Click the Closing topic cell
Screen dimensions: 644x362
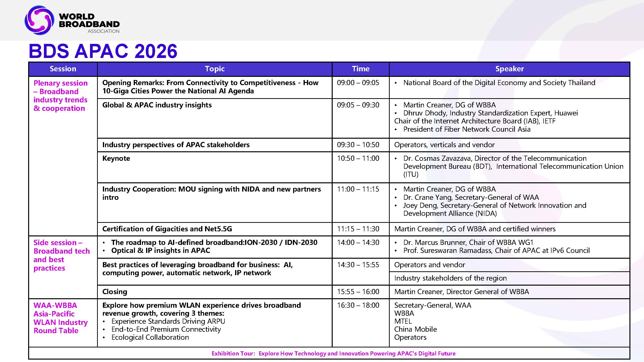(215, 292)
